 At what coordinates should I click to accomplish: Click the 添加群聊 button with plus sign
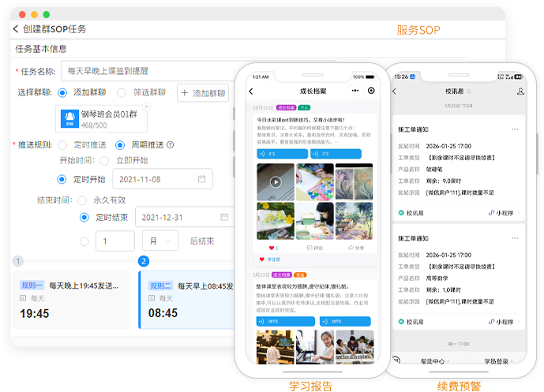pos(203,93)
